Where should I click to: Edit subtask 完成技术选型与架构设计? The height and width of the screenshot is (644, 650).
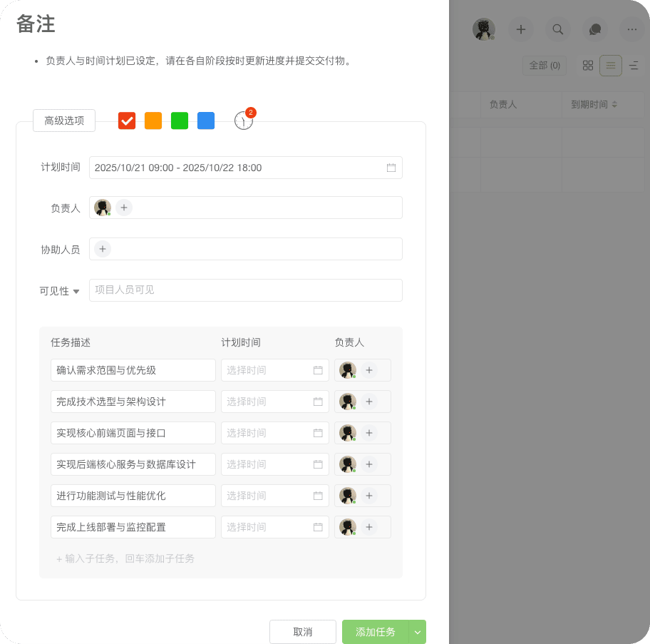point(133,402)
